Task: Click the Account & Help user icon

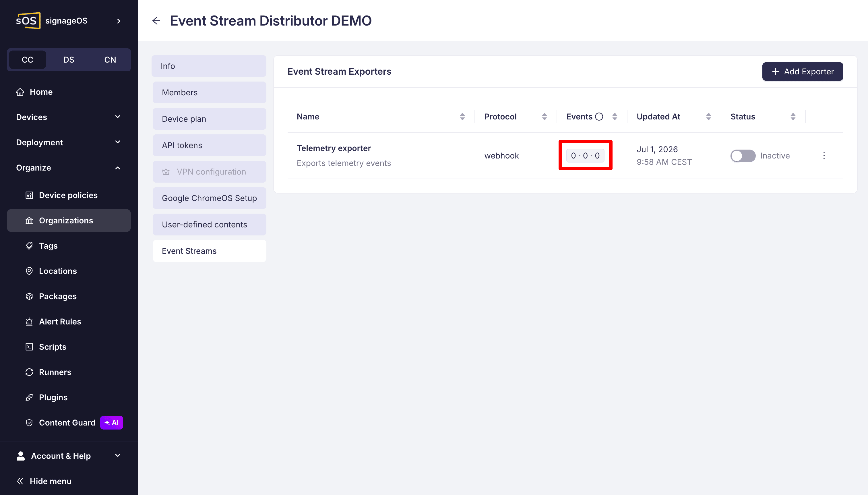Action: pos(21,456)
